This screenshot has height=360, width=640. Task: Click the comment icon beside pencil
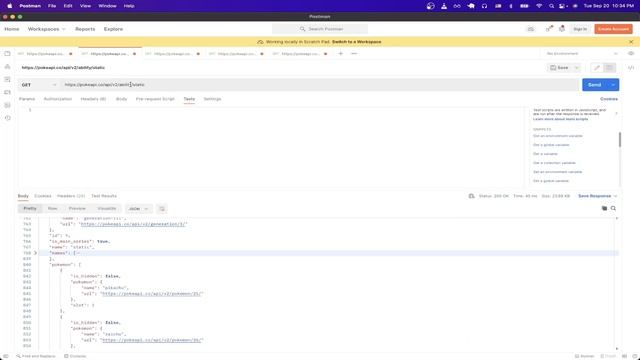click(609, 68)
